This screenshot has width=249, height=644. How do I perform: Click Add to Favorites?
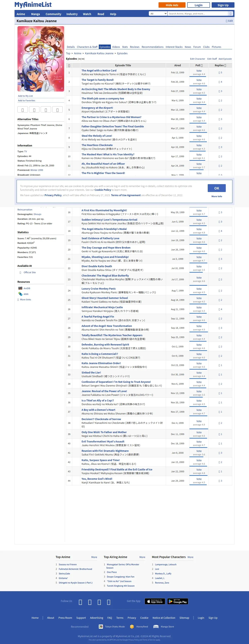pyautogui.click(x=27, y=100)
